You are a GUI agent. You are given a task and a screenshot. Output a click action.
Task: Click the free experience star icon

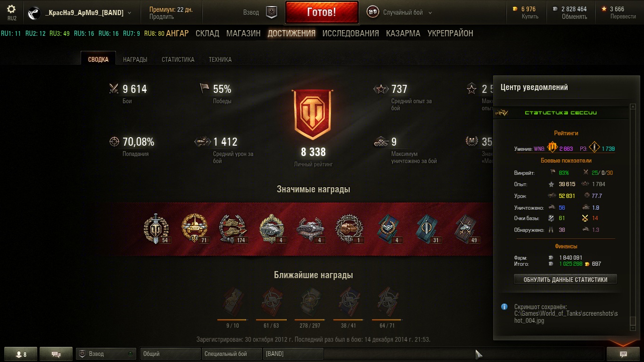[x=604, y=9]
